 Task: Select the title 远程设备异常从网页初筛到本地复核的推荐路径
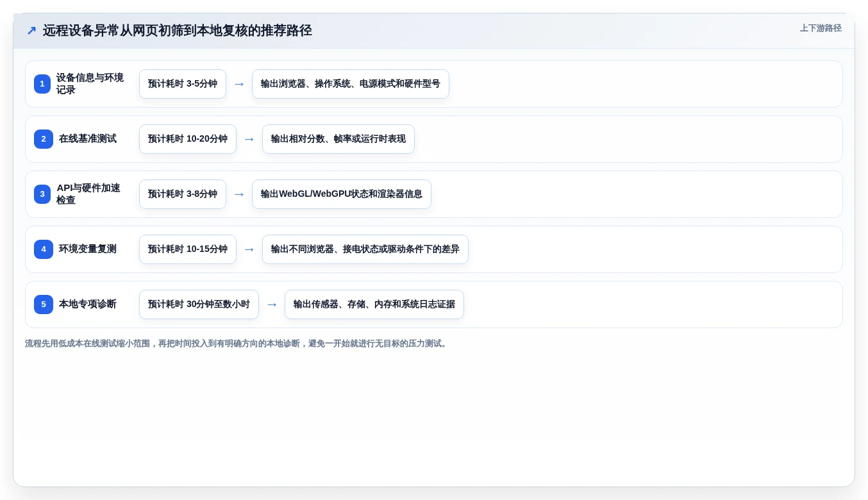(x=178, y=31)
